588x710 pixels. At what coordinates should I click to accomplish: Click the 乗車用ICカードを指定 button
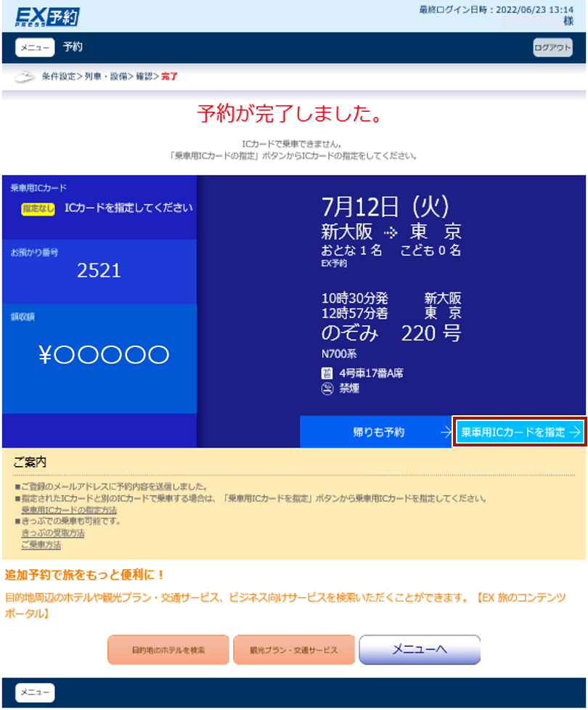coord(520,433)
